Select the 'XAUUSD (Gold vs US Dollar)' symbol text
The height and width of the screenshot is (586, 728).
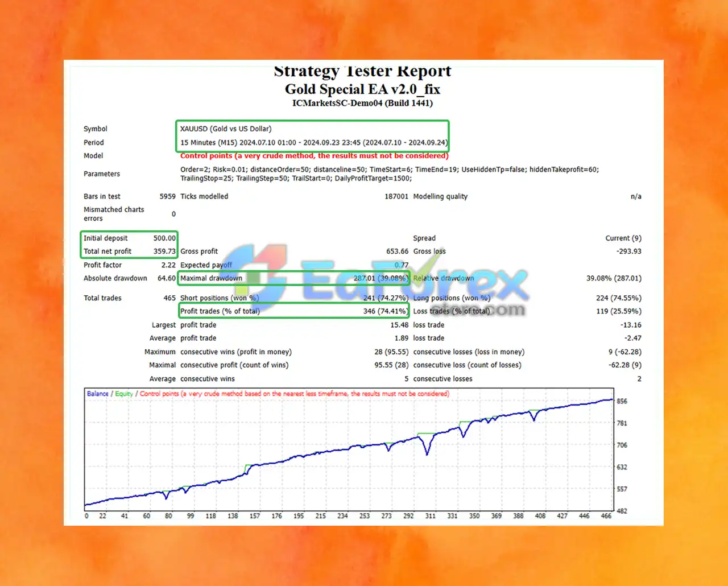[226, 129]
